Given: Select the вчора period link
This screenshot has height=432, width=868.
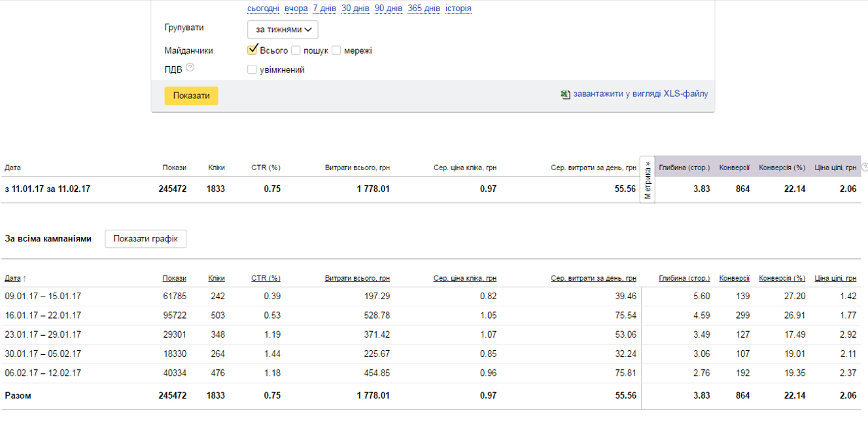Looking at the screenshot, I should (x=296, y=9).
